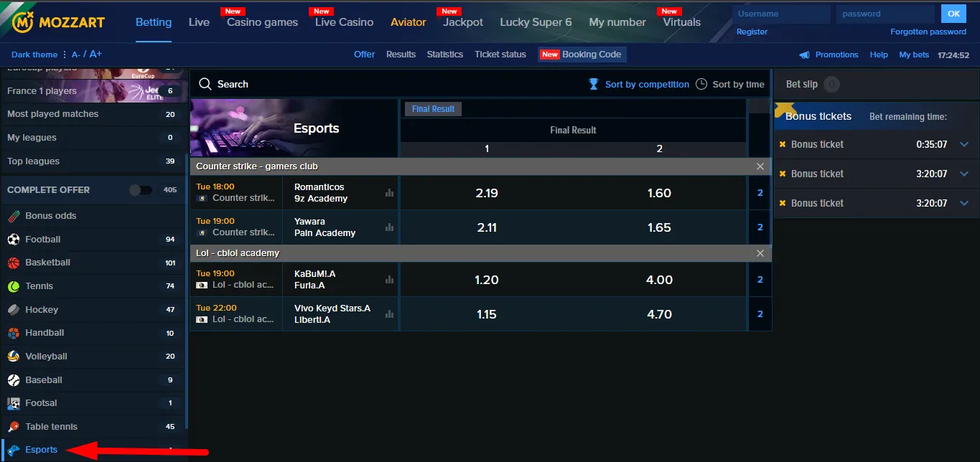Screen dimensions: 980x462
Task: Toggle the Complete Offer switch
Action: (140, 190)
